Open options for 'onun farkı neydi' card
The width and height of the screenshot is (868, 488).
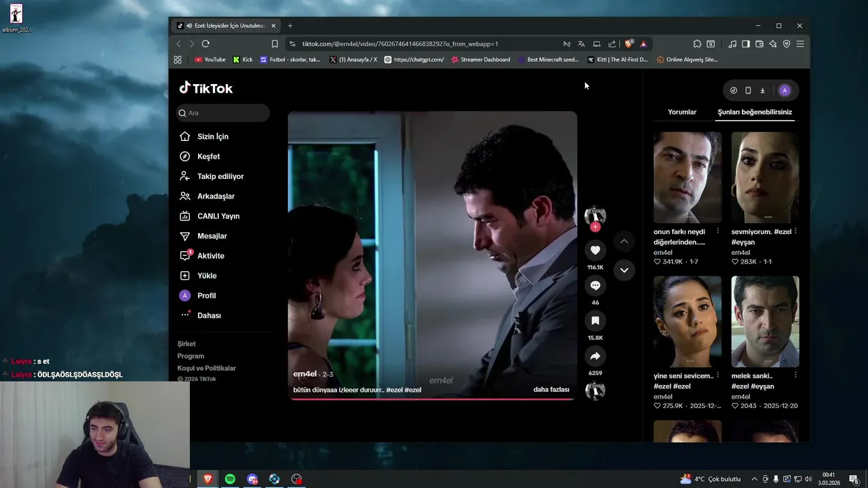click(717, 231)
